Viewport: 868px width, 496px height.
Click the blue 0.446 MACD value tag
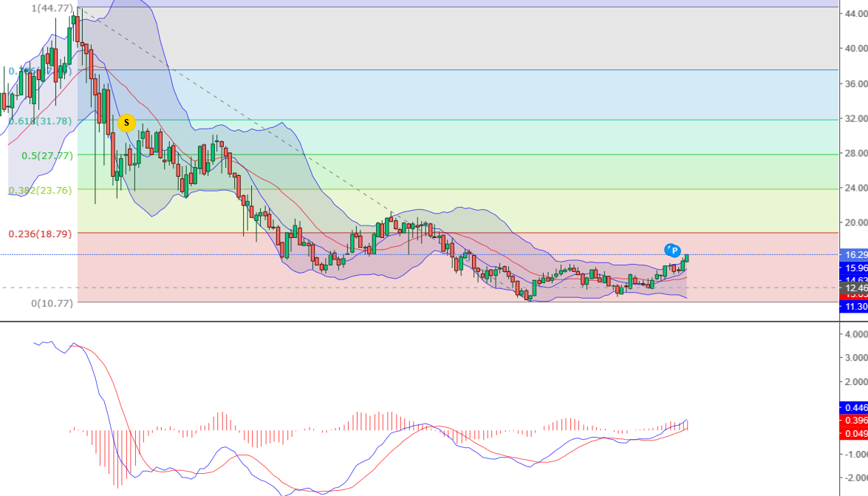854,407
